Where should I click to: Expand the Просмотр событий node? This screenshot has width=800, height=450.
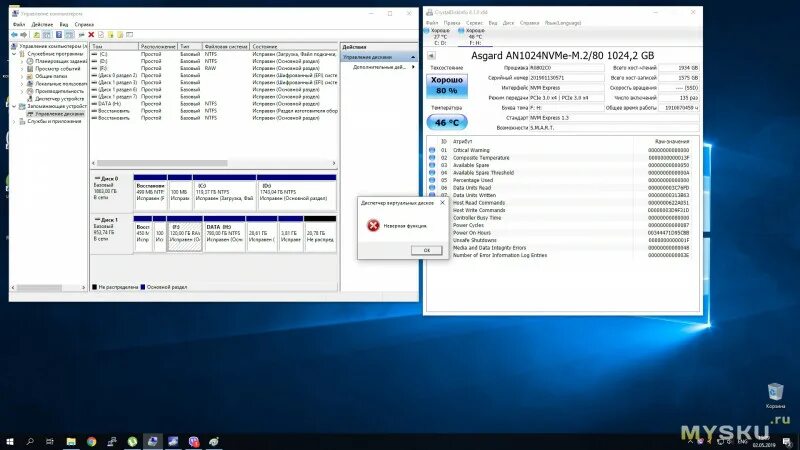click(x=22, y=69)
